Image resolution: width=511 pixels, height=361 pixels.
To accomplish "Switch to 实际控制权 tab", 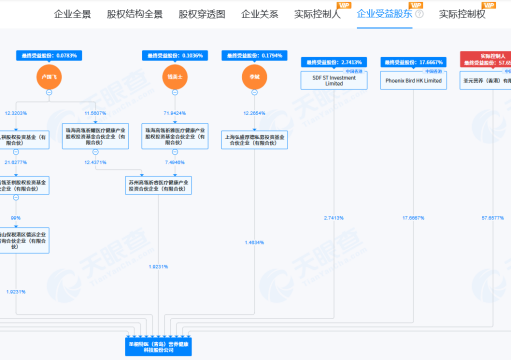I will (462, 14).
